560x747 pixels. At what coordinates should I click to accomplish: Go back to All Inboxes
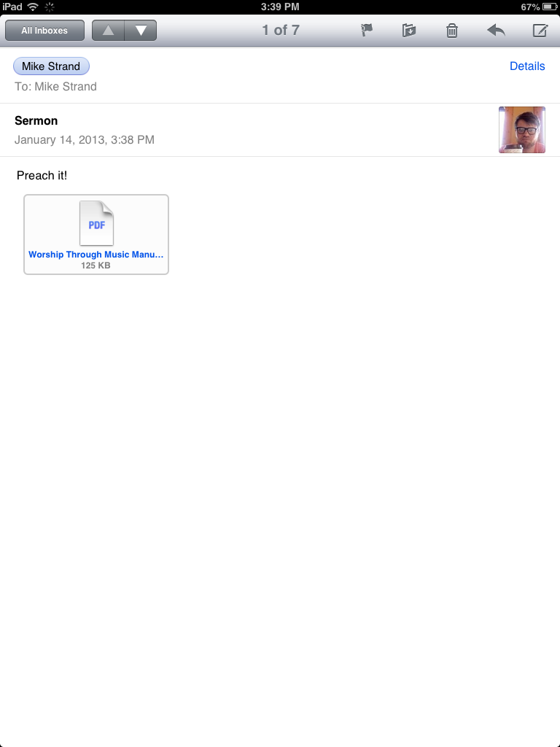click(44, 31)
